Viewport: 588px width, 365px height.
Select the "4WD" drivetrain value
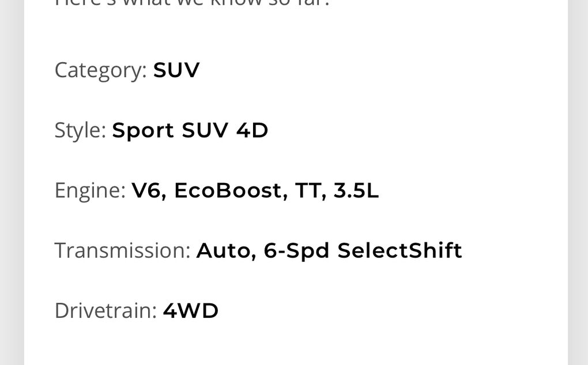click(191, 311)
